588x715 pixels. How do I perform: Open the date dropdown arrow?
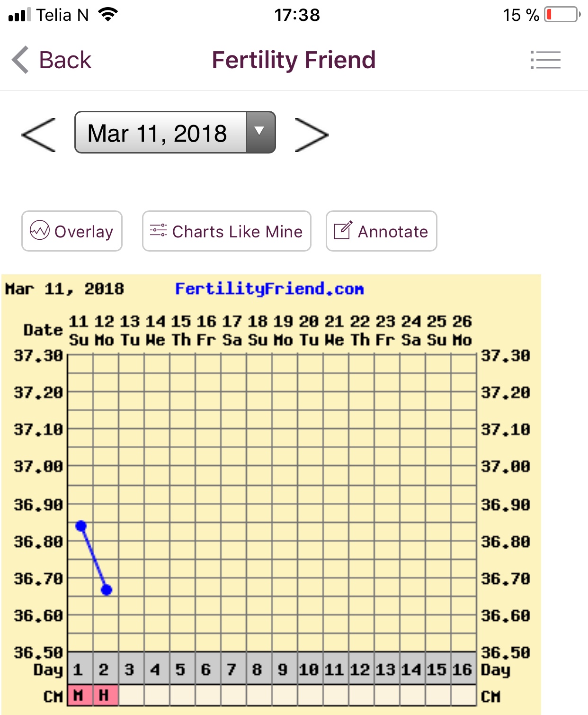[260, 132]
